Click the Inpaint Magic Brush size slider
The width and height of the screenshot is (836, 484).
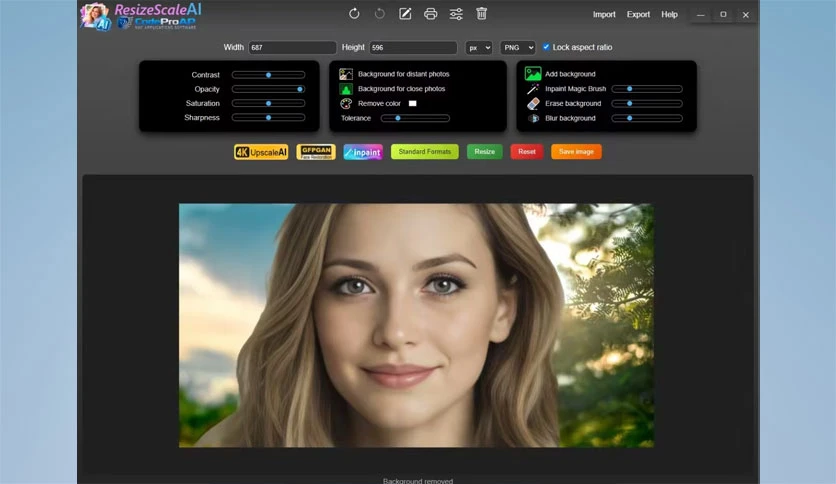(647, 89)
